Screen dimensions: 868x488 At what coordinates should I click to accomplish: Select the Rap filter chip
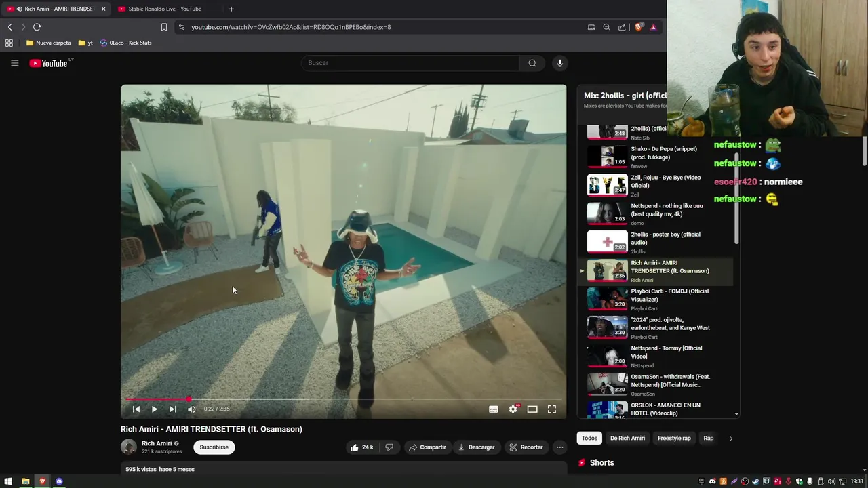[708, 439]
